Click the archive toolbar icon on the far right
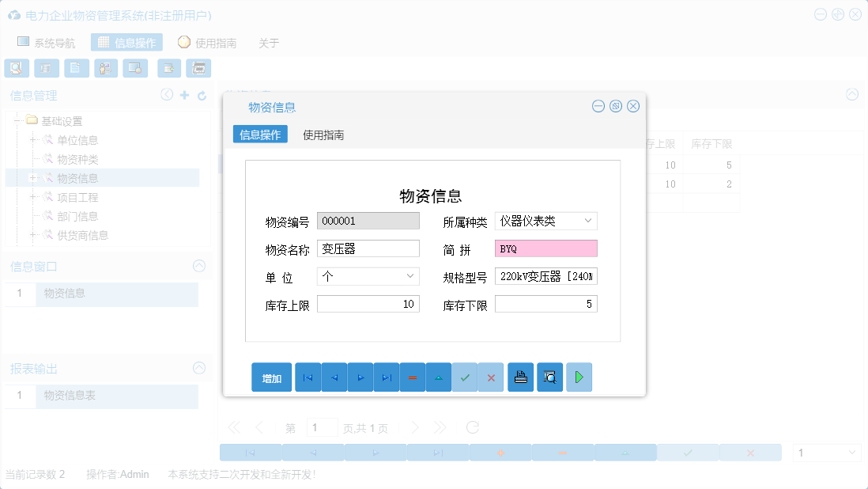Viewport: 868px width, 489px height. (x=198, y=68)
